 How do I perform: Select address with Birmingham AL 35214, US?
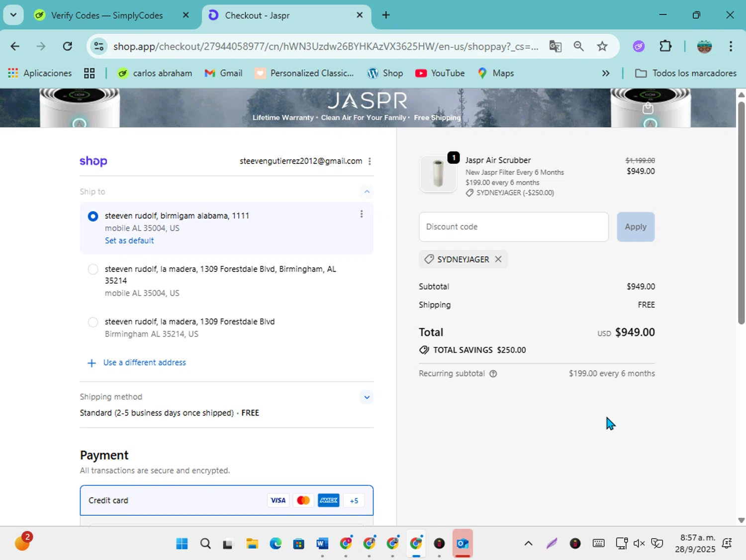[x=93, y=322]
